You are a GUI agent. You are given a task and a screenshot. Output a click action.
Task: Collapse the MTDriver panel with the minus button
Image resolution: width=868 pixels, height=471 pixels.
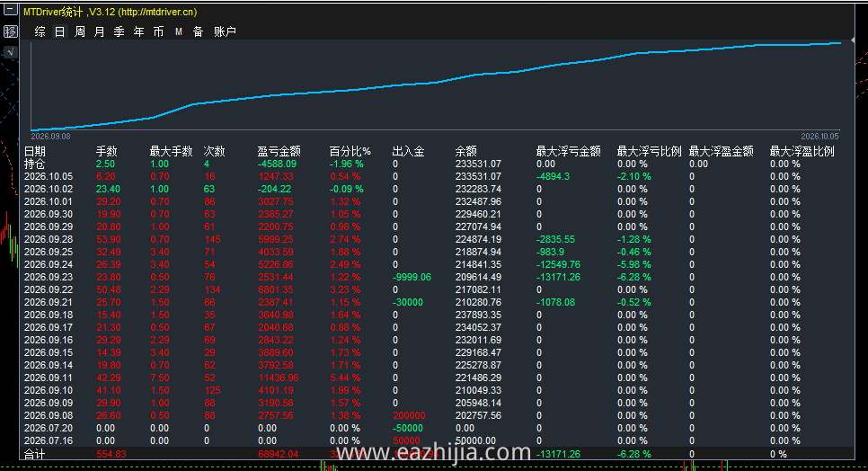pos(11,9)
